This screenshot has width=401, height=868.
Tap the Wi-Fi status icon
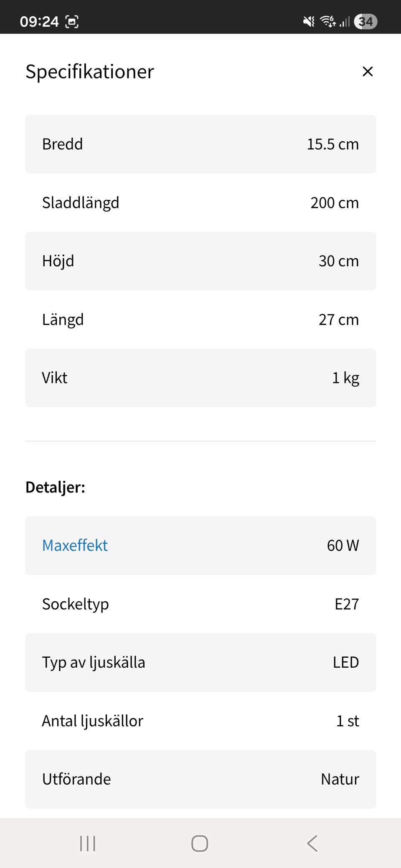(x=328, y=21)
